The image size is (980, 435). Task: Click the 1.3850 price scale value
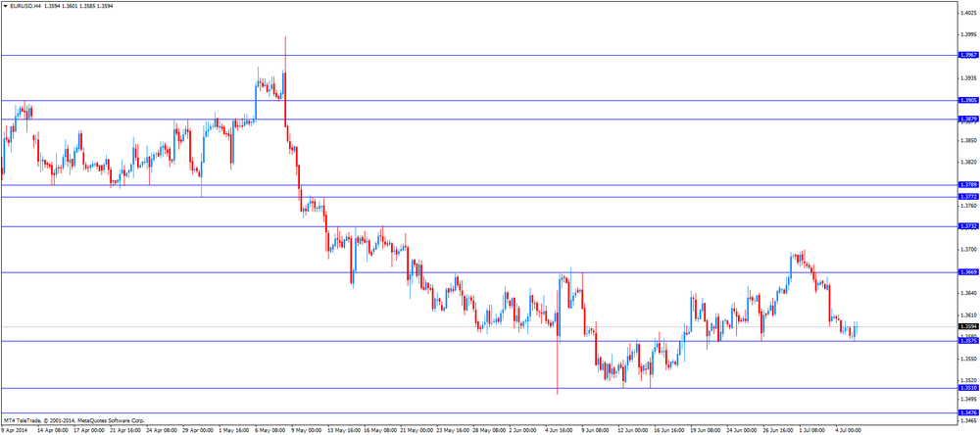[968, 141]
